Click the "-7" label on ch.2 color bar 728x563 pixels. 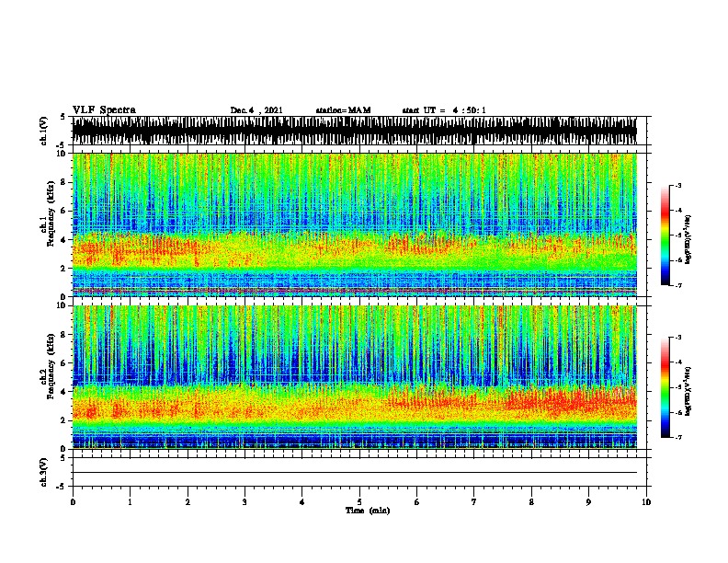(x=678, y=437)
